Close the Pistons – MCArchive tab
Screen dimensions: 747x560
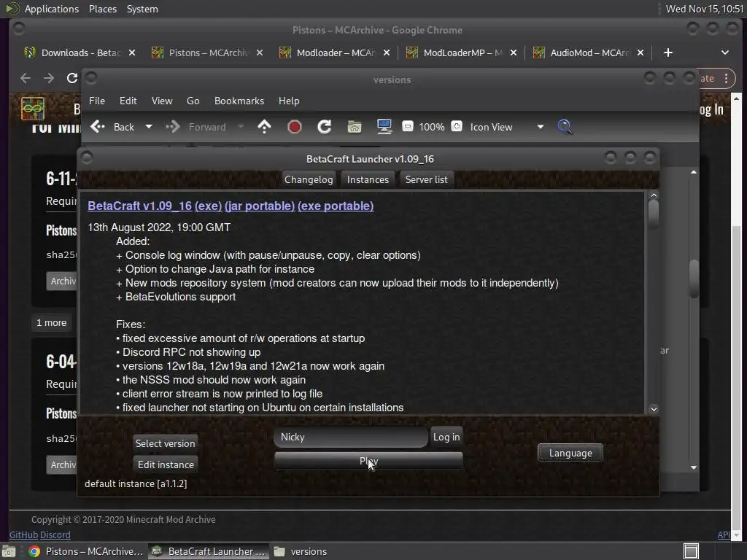[x=259, y=52]
